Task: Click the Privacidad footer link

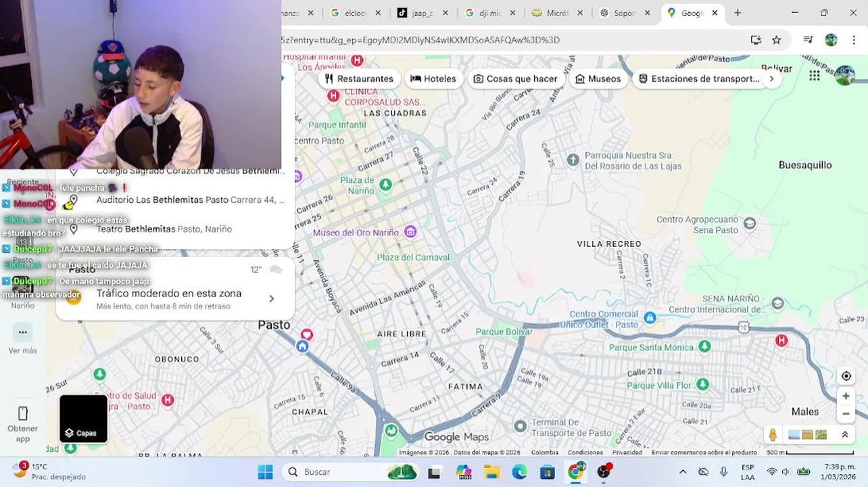Action: pyautogui.click(x=627, y=453)
